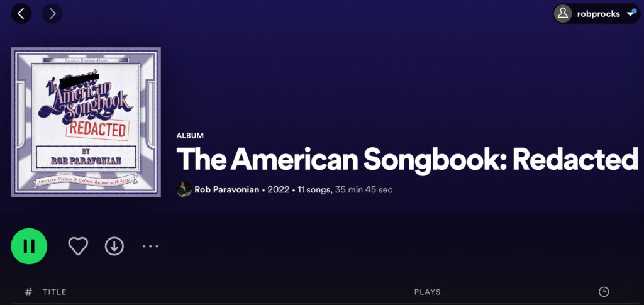Image resolution: width=644 pixels, height=305 pixels.
Task: Click the # track number header
Action: 28,292
